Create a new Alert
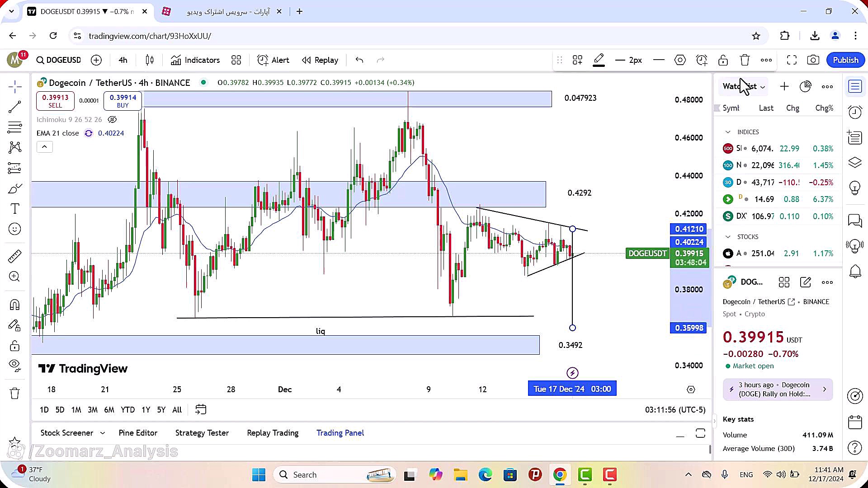Image resolution: width=868 pixels, height=488 pixels. click(273, 60)
